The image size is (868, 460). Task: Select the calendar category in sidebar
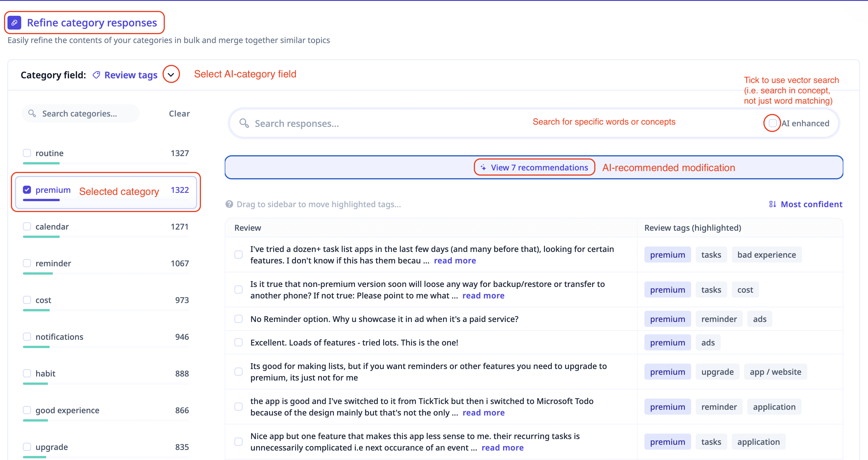(52, 227)
